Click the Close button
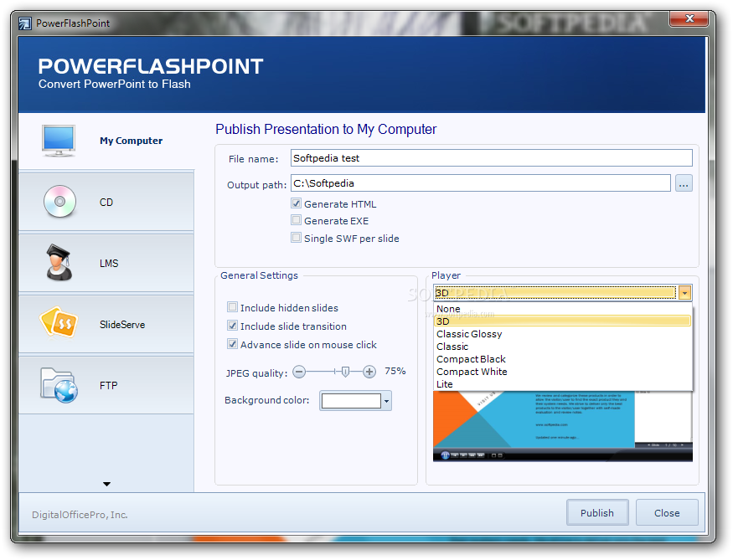The width and height of the screenshot is (733, 560). point(667,513)
